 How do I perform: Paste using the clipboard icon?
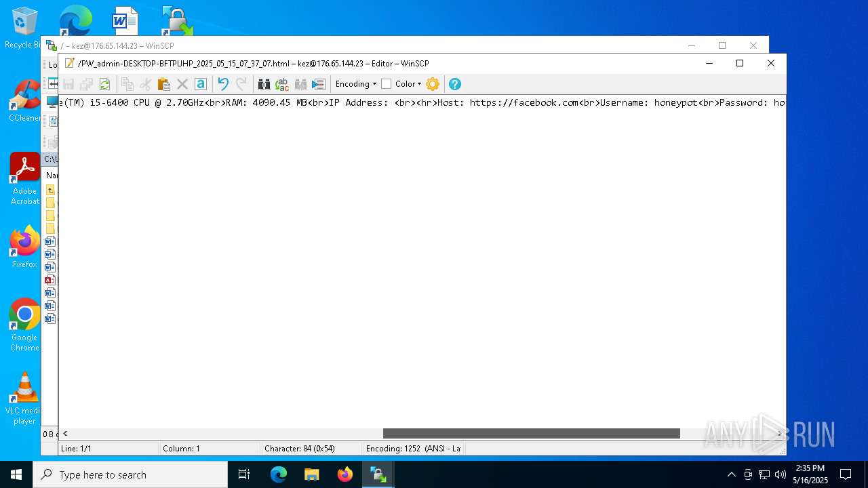[x=163, y=84]
